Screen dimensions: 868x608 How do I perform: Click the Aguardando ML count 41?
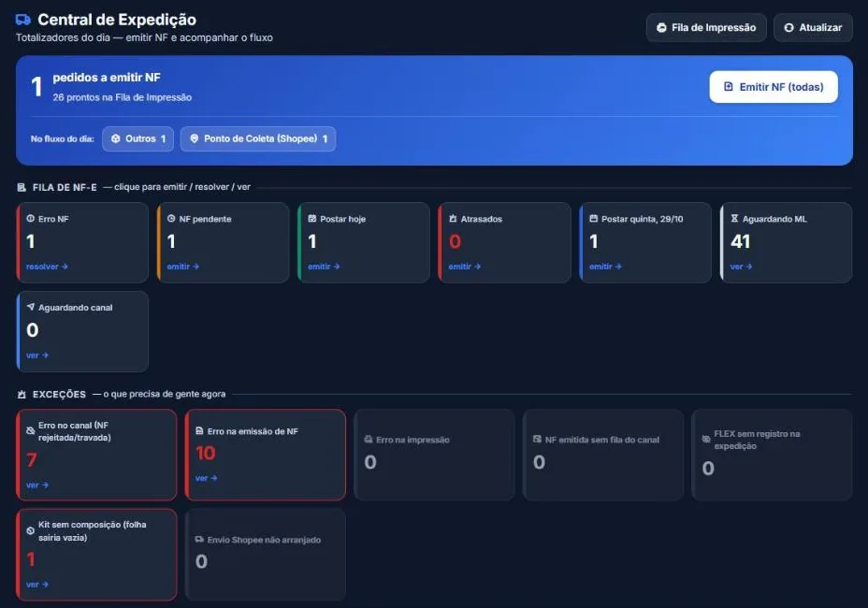click(x=741, y=241)
